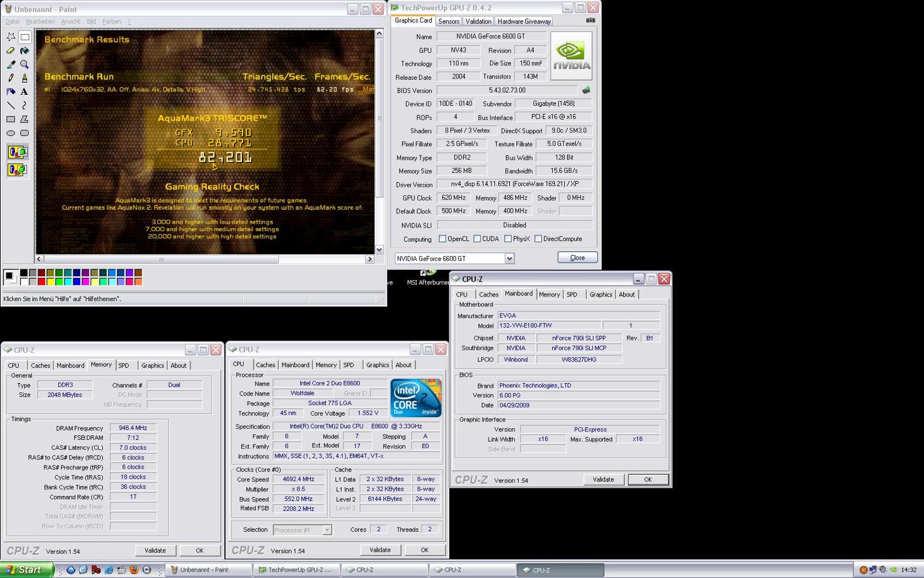Enable the OpenCL checkbox in GPU-Z

tap(442, 239)
